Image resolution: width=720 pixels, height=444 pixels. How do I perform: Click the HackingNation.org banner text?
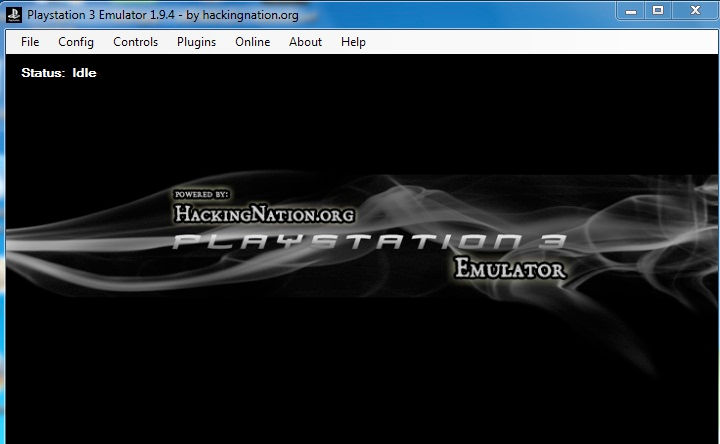(264, 214)
